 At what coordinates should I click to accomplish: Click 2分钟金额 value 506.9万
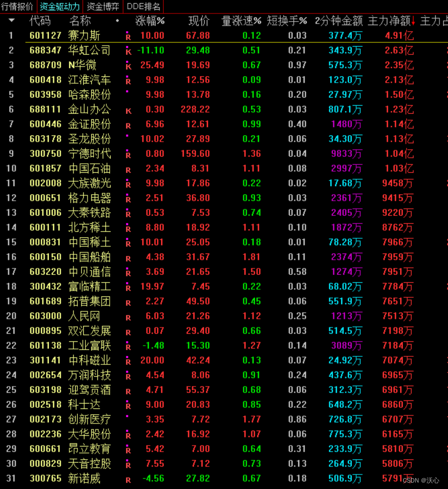coord(345,478)
